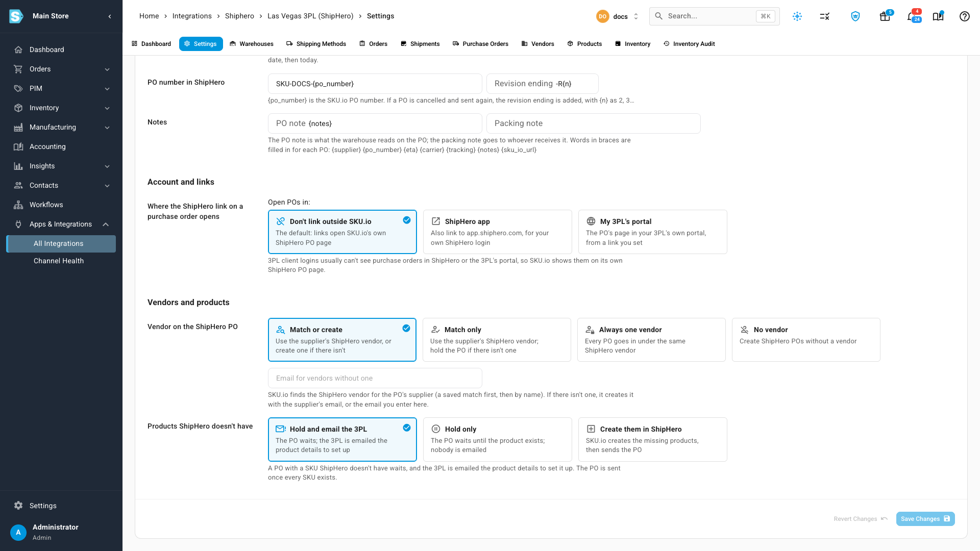Click the Accounting icon in sidebar

[18, 146]
